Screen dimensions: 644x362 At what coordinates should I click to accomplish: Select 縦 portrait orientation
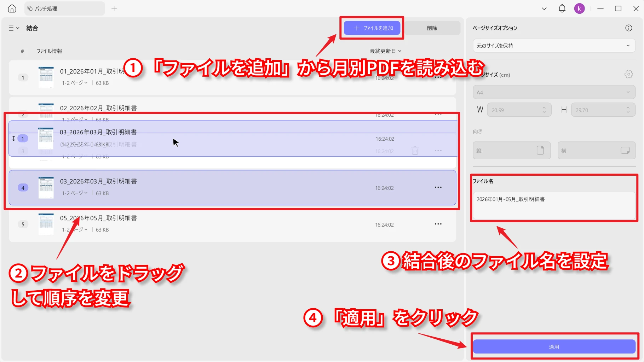coord(512,151)
